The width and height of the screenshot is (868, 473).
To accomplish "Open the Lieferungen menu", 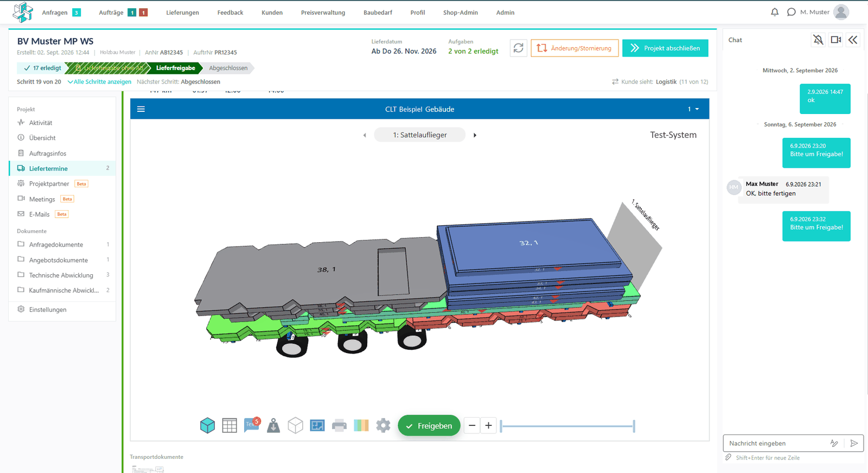I will point(182,12).
